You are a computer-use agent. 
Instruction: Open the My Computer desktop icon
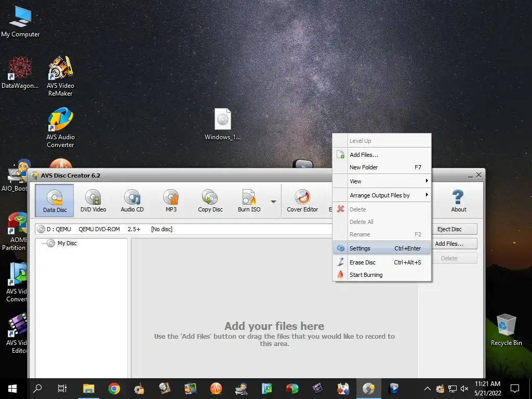pyautogui.click(x=20, y=22)
